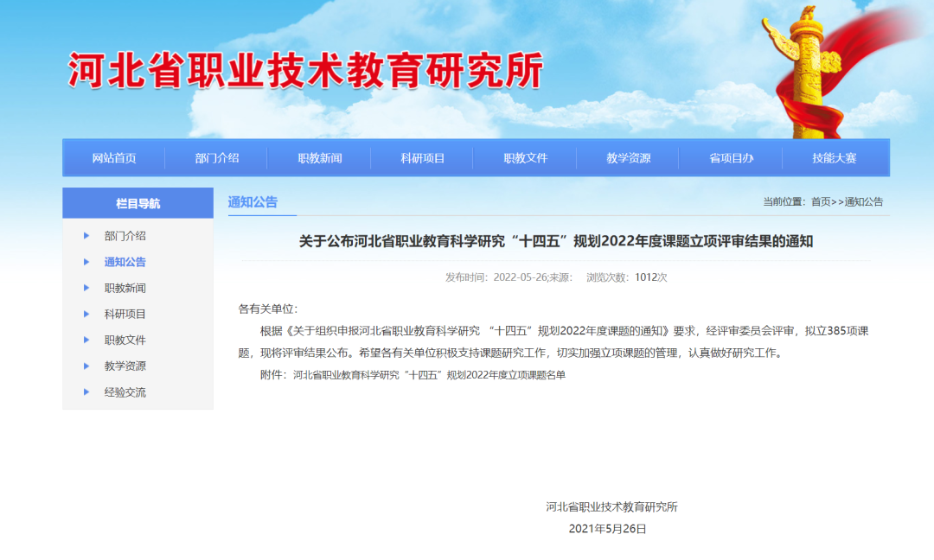Go to 首页 in the breadcrumb
The width and height of the screenshot is (934, 560).
[x=820, y=201]
